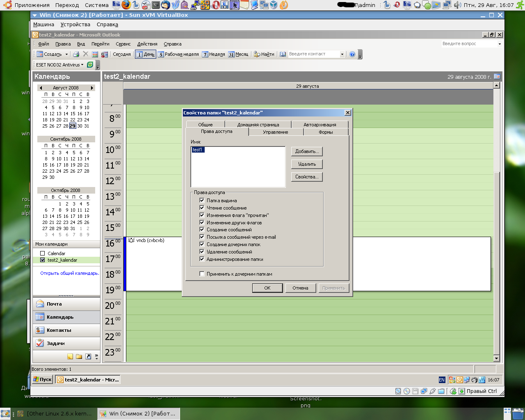Switch to the Общие tab
The width and height of the screenshot is (525, 420).
(205, 124)
